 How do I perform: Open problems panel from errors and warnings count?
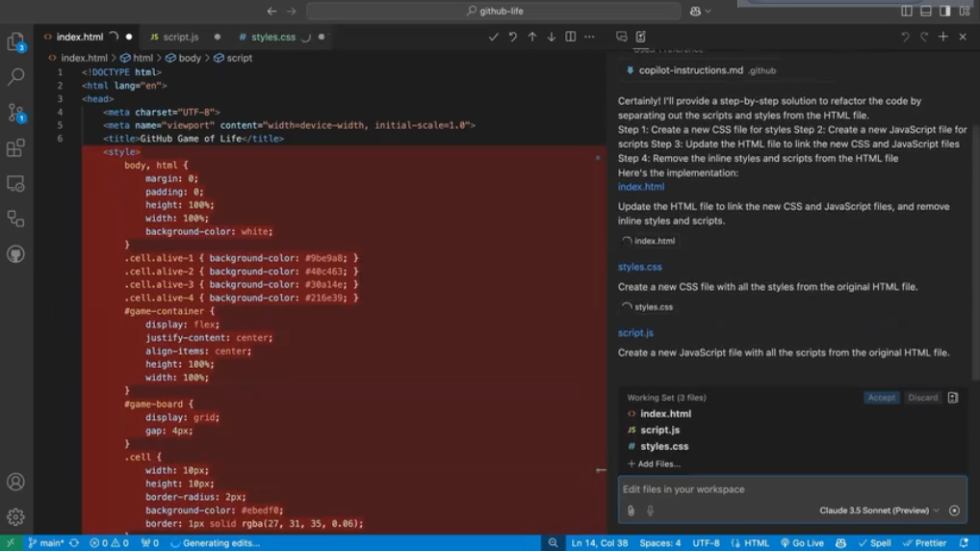109,543
